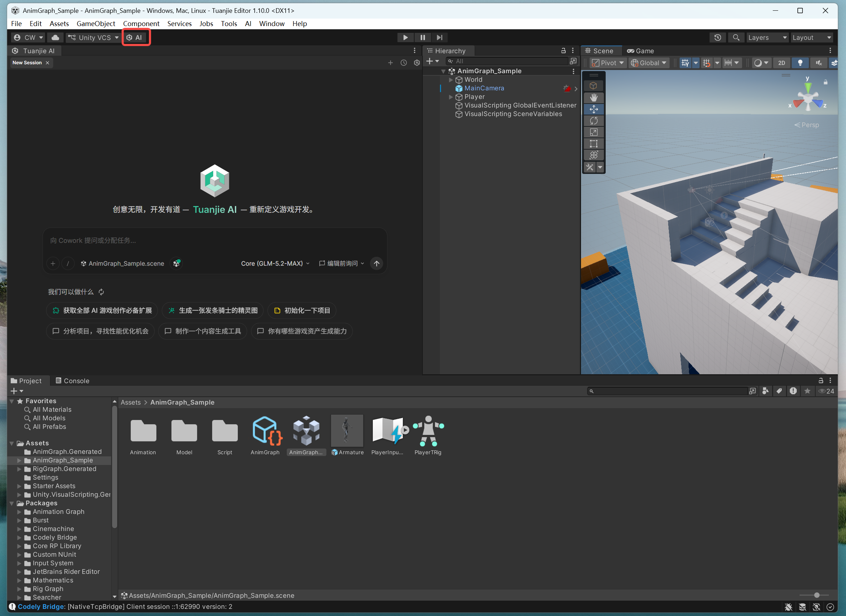Click the slash command icon in chat box
The width and height of the screenshot is (846, 616).
(68, 264)
